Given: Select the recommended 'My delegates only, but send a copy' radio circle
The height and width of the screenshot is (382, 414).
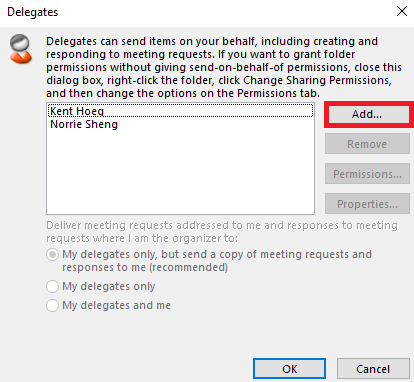Looking at the screenshot, I should [52, 255].
